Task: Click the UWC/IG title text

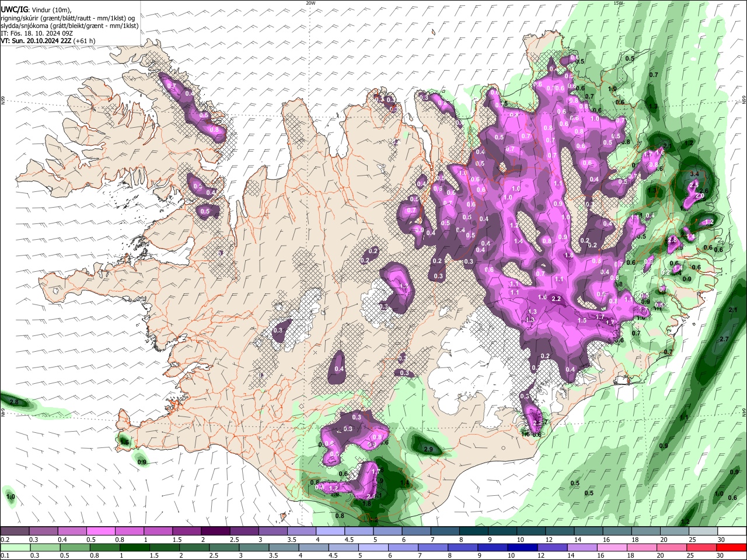Action: click(x=13, y=10)
